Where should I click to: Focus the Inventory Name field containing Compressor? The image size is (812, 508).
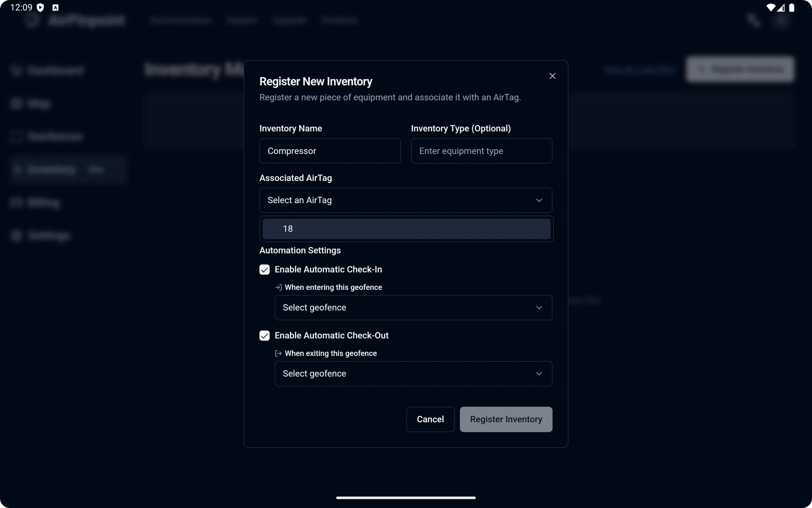[x=330, y=151]
